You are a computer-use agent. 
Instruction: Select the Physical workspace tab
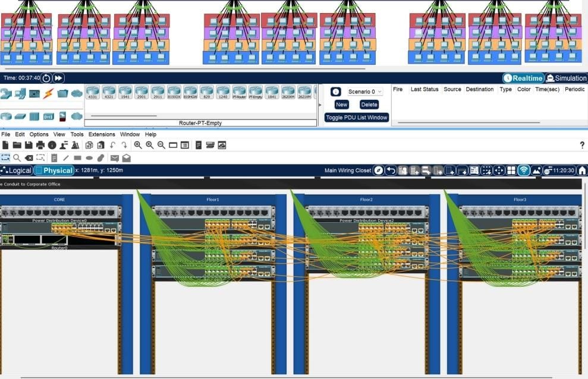coord(54,170)
